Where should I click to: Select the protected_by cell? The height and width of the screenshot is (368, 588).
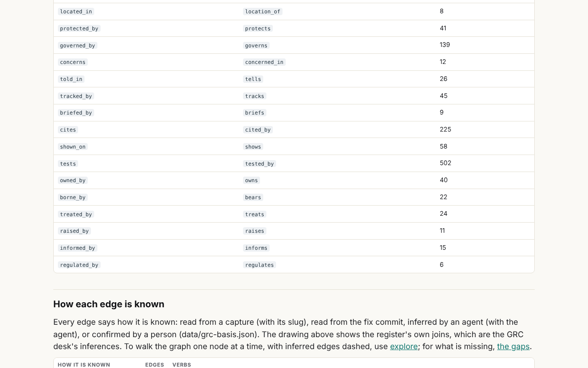point(79,29)
